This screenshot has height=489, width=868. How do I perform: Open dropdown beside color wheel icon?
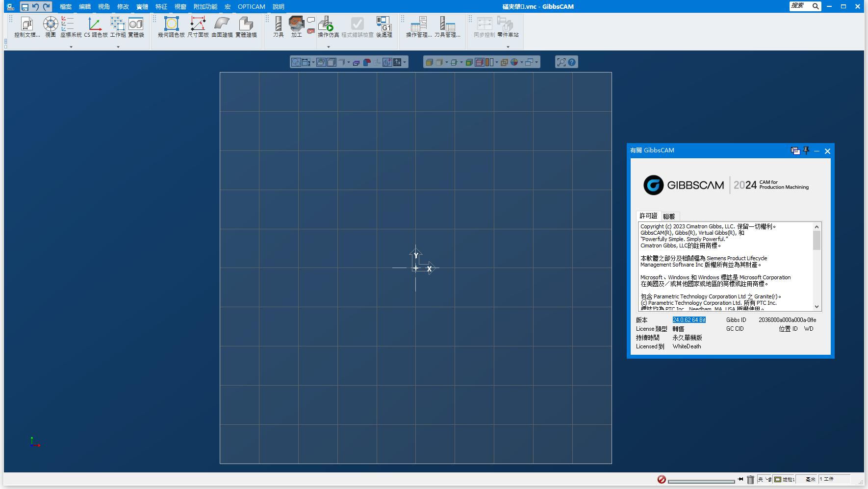coord(521,62)
